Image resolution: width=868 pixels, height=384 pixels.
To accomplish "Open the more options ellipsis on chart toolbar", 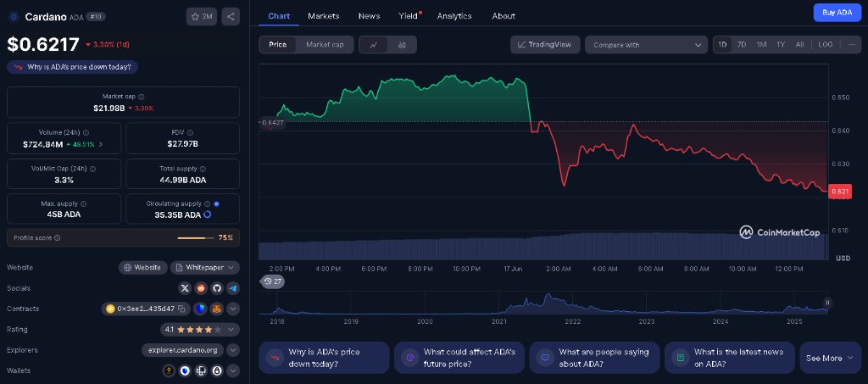I will click(851, 44).
